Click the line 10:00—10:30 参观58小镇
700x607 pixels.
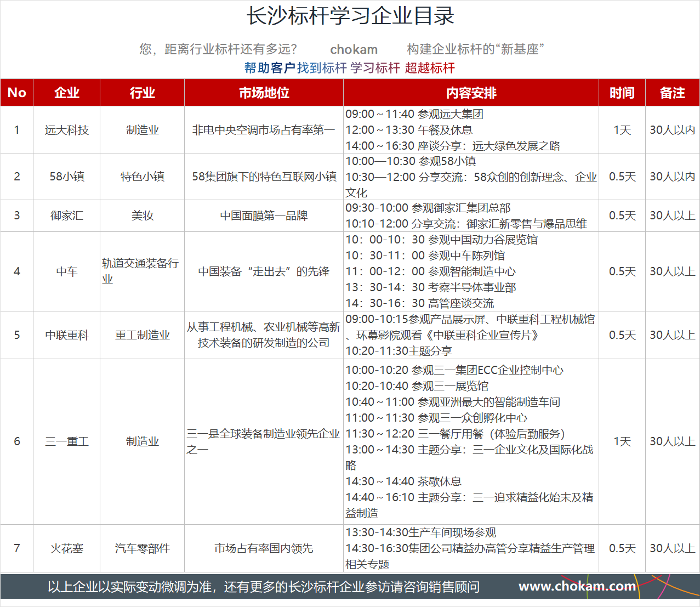411,161
